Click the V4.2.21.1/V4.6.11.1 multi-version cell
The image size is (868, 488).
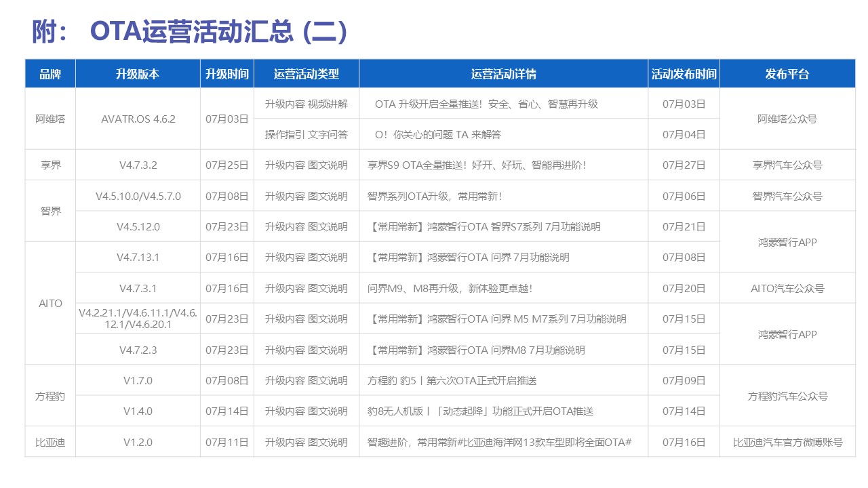(138, 319)
